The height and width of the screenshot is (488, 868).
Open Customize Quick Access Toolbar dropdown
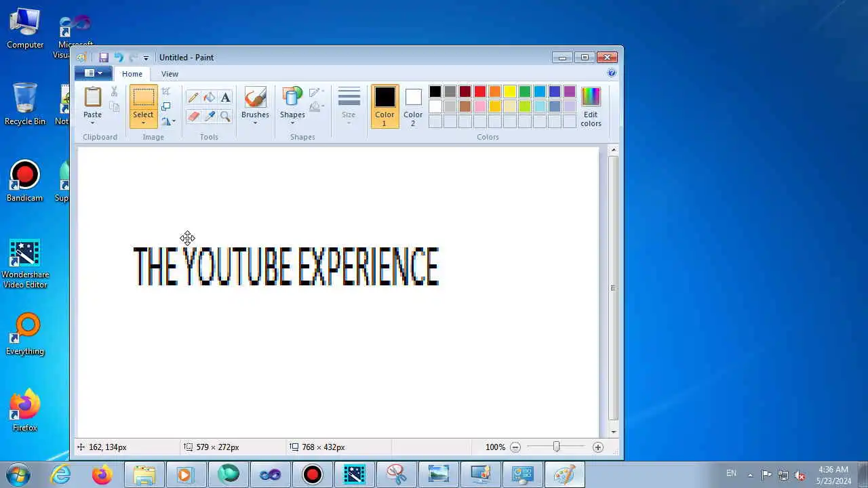(146, 58)
